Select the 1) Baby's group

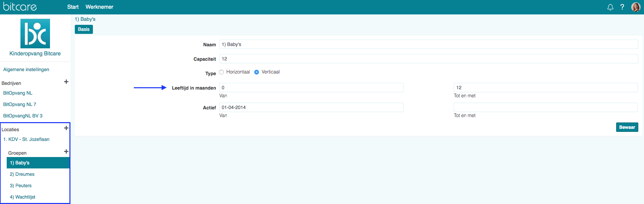click(x=38, y=163)
